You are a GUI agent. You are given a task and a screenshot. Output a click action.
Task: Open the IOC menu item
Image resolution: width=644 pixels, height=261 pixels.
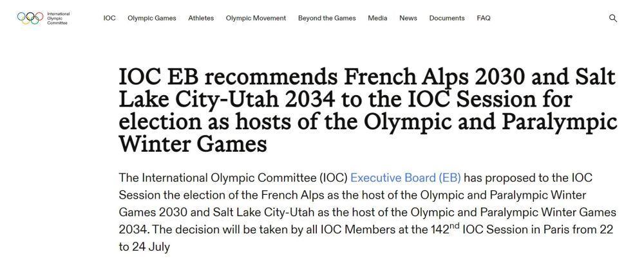[x=109, y=18]
